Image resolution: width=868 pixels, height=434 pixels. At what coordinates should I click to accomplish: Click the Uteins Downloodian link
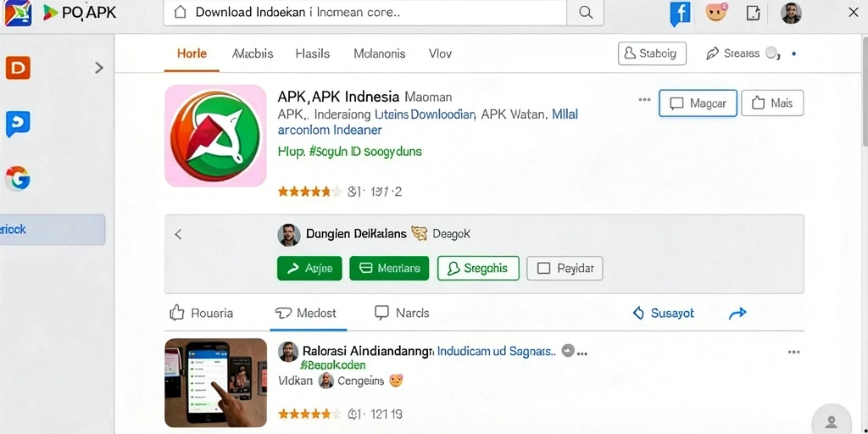coord(426,114)
